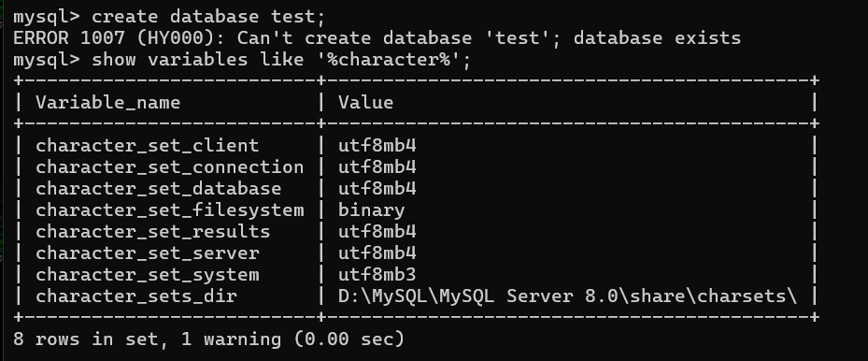Click the character_set_system variable name
Viewport: 868px width, 361px height.
coord(148,275)
